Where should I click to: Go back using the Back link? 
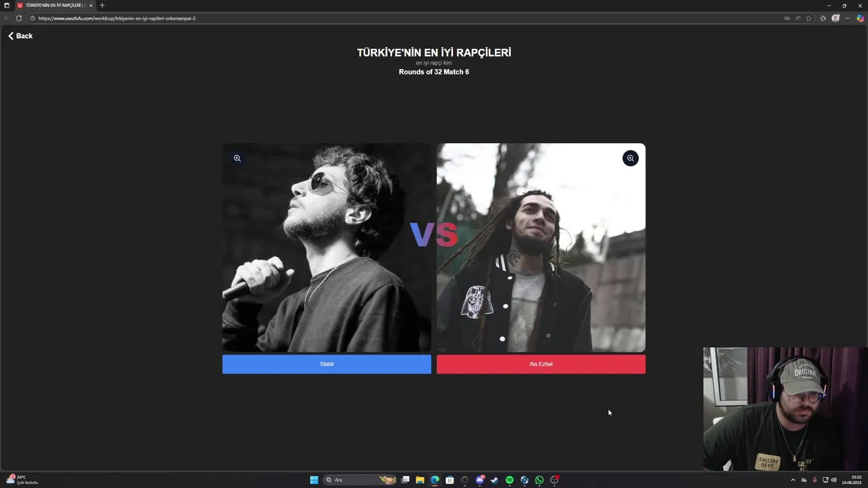tap(20, 36)
